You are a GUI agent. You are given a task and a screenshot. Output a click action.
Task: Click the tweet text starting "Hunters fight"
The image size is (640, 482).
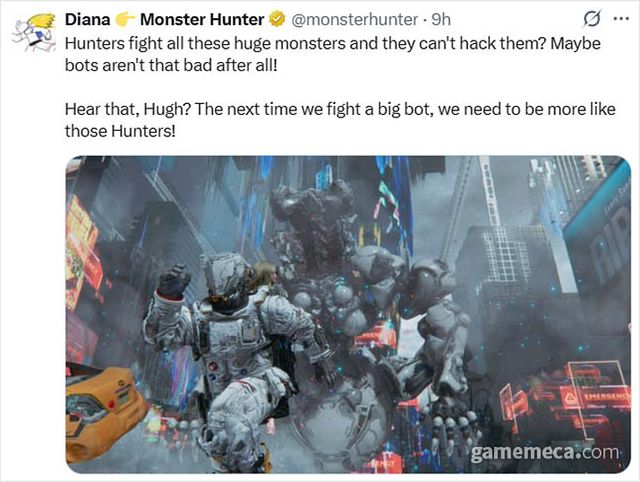point(333,54)
